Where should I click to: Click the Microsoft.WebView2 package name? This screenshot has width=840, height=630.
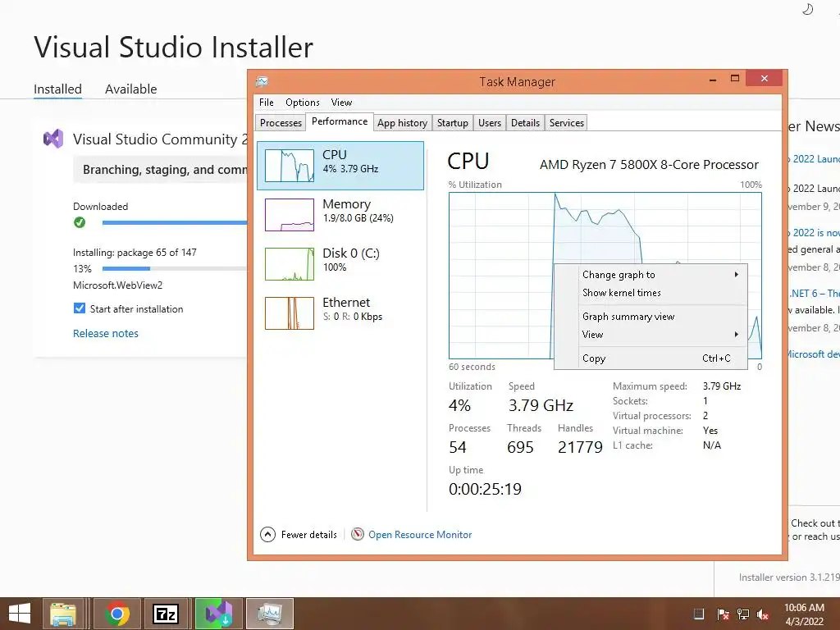coord(118,285)
